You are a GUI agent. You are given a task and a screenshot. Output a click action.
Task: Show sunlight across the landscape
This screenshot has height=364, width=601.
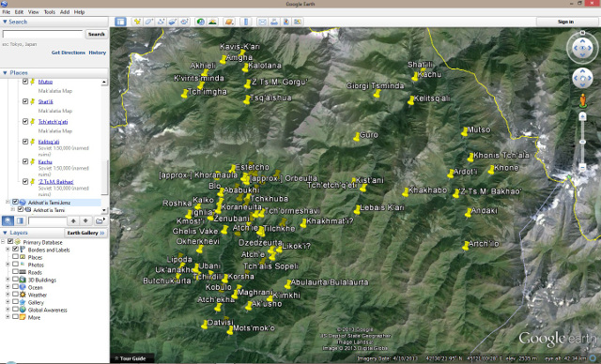click(212, 22)
